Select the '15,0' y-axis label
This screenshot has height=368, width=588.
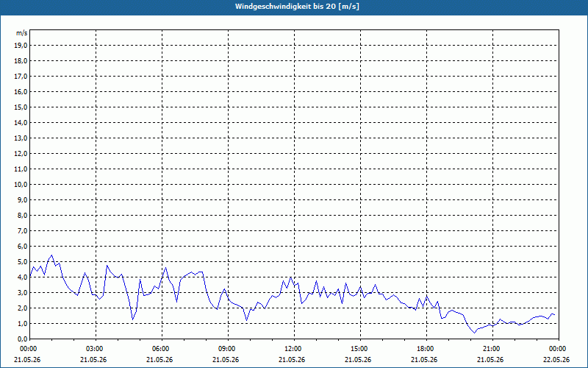click(21, 107)
